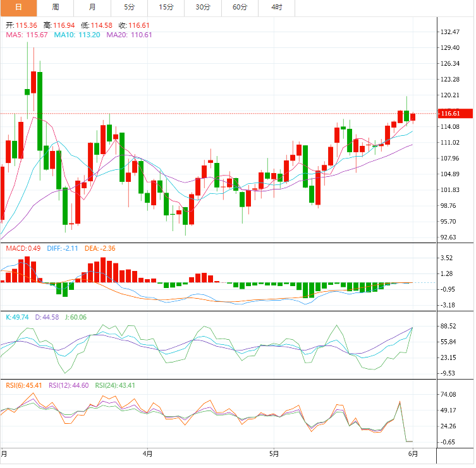The image size is (476, 468).
Task: Click the RSI(12):44.60 label
Action: (69, 385)
